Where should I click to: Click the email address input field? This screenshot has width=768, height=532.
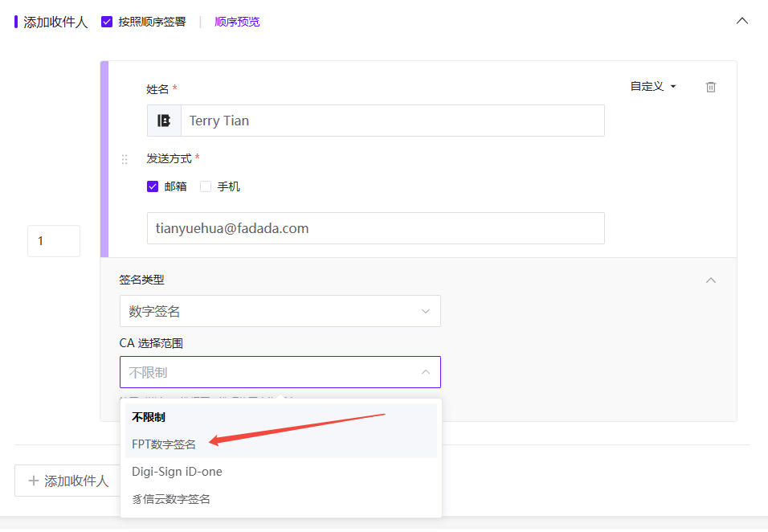[376, 228]
